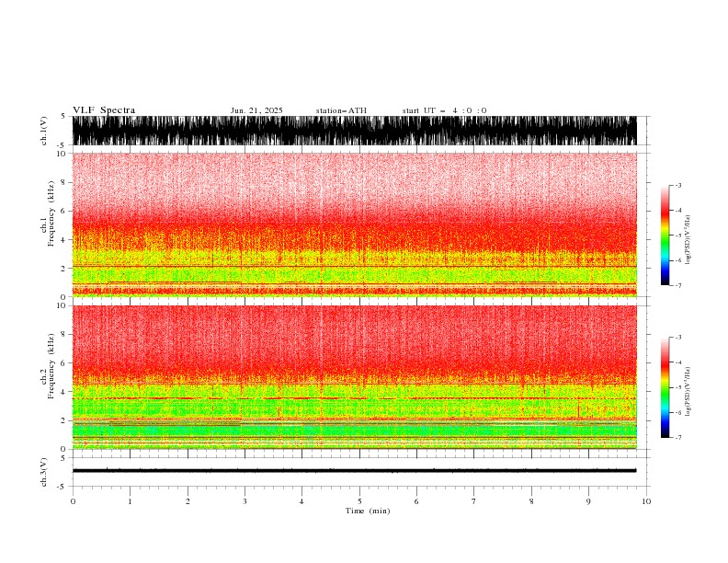728x563 pixels.
Task: Select the date label "Jun. 21, 2025"
Action: pos(256,110)
